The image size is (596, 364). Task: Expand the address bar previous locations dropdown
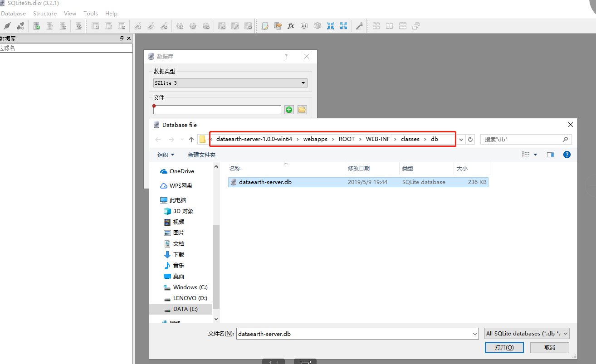(462, 140)
